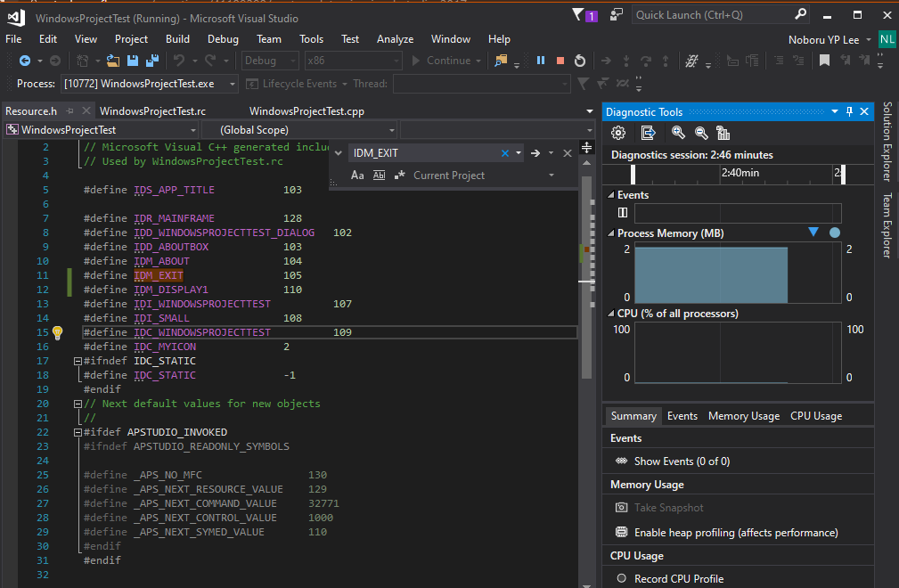The width and height of the screenshot is (899, 588).
Task: Open the Debug menu
Action: click(223, 39)
